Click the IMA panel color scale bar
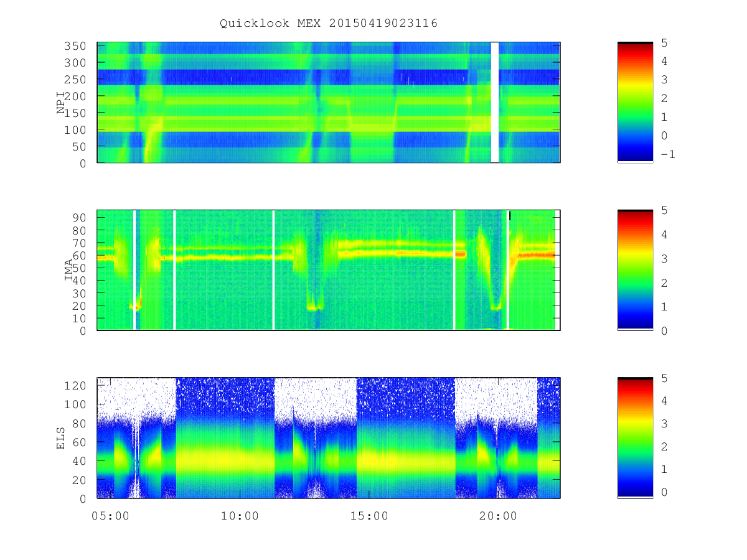747x560 pixels. click(635, 270)
